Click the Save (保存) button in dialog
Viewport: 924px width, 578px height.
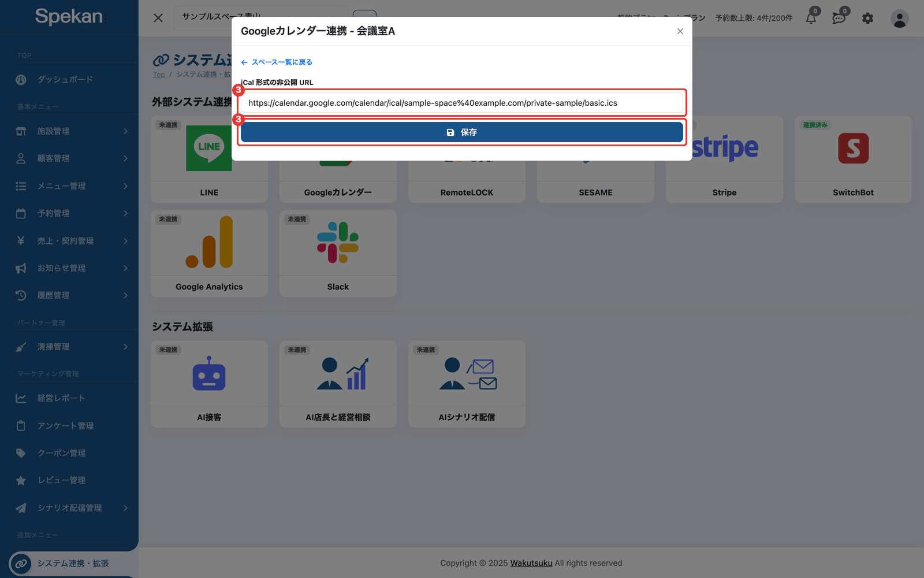click(461, 132)
